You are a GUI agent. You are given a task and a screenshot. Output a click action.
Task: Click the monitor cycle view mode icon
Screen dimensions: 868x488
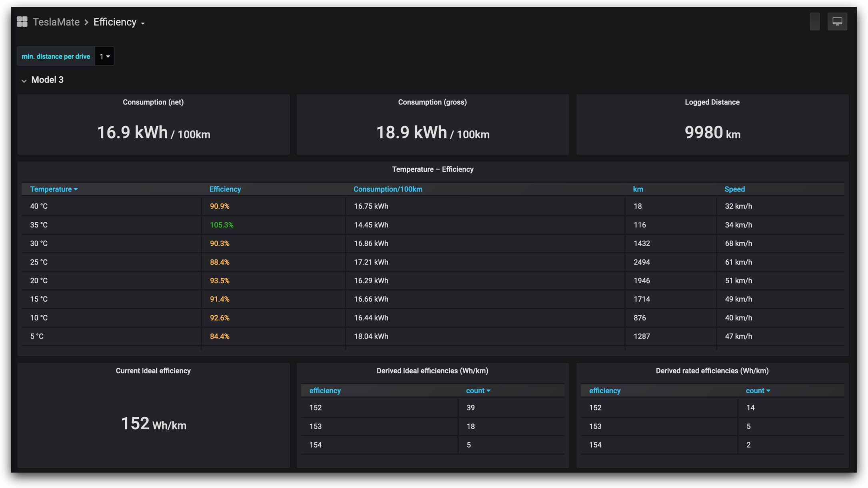coord(837,22)
